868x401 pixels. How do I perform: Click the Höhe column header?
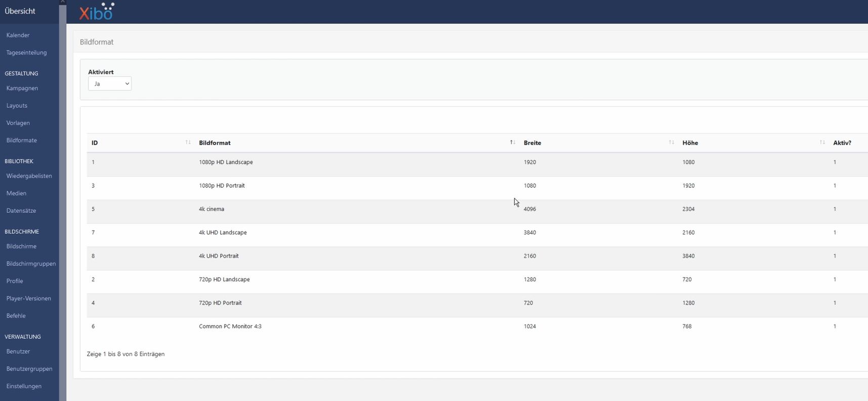click(x=690, y=143)
